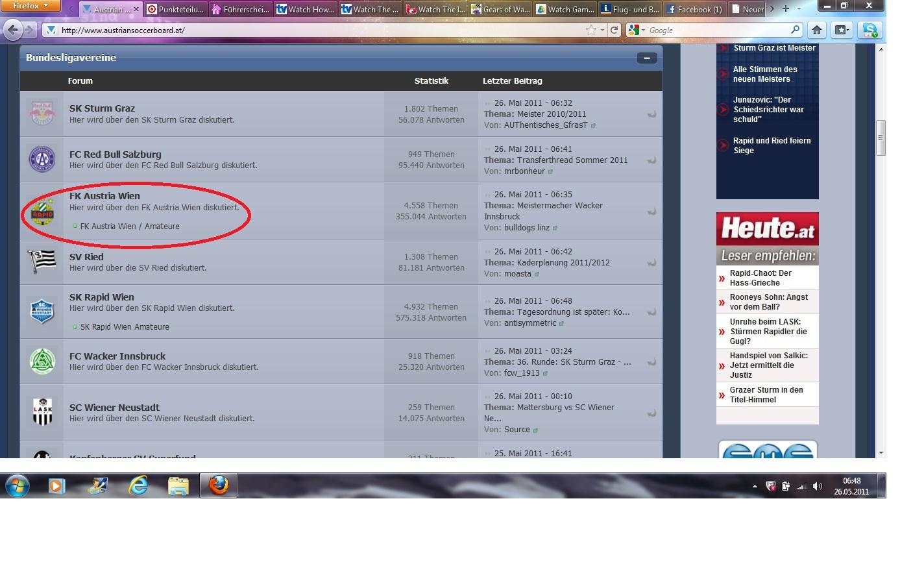
Task: Bookmark this page with the star icon
Action: click(590, 30)
